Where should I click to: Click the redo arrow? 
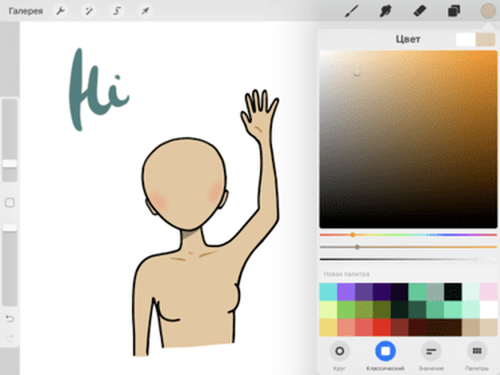click(x=10, y=338)
